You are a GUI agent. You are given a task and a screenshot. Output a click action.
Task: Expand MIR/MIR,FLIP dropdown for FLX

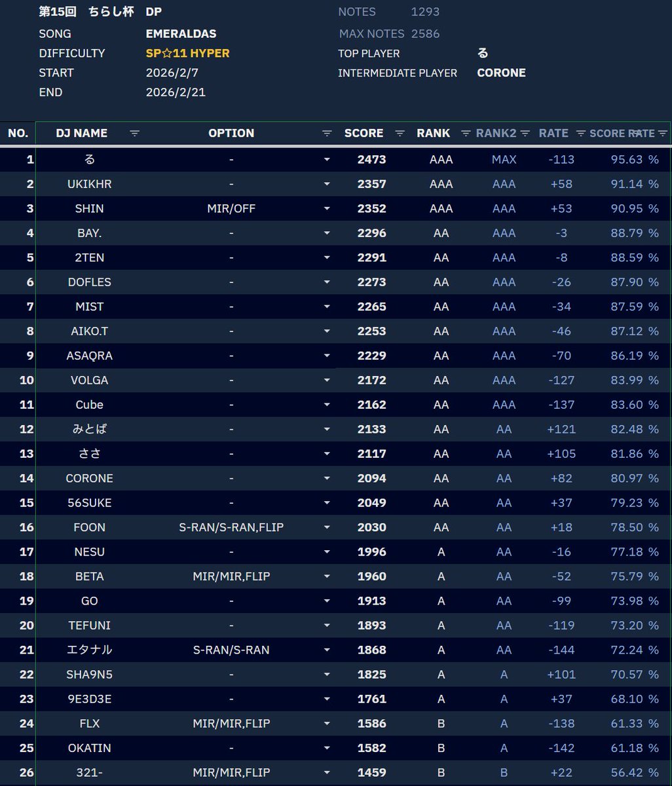(x=327, y=724)
